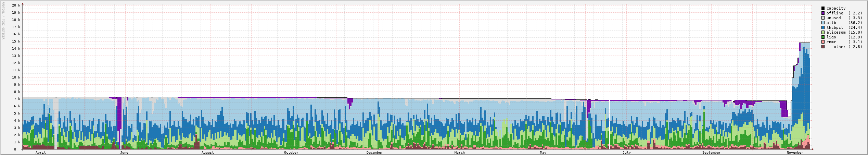The width and height of the screenshot is (868, 155).
Task: Click the RRDTOOL / TOBI OETIKER watermark text
Action: [x=3, y=20]
